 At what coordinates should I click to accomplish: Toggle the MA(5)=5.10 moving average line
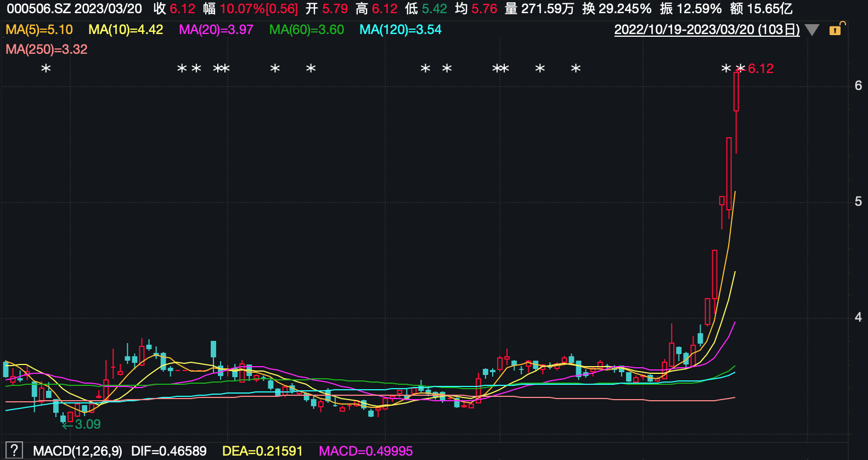tap(39, 30)
